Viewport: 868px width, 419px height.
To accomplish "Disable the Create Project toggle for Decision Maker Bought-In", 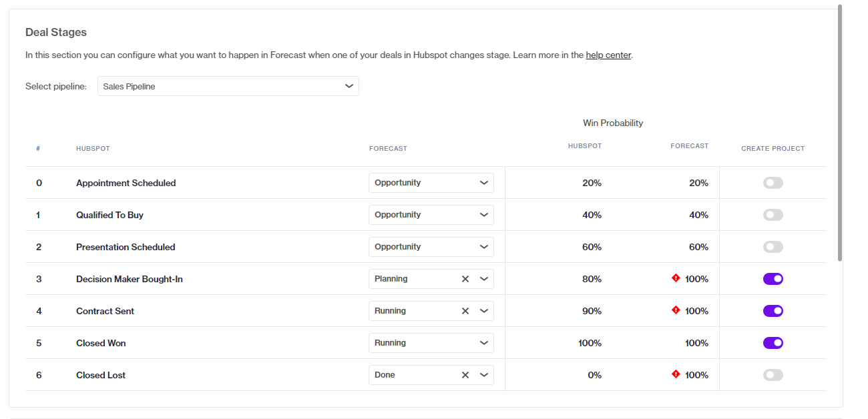I will [773, 278].
